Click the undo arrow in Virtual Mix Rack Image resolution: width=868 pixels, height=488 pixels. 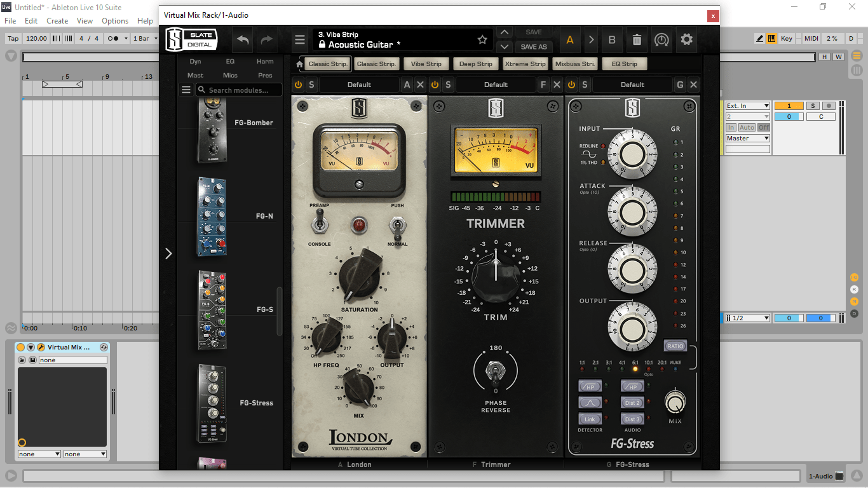click(x=243, y=39)
